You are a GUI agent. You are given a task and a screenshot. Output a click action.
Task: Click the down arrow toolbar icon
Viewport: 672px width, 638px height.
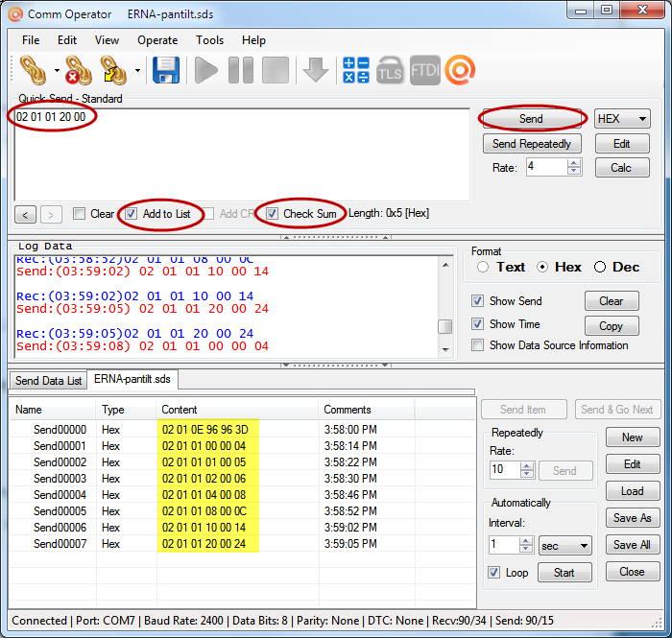pyautogui.click(x=316, y=70)
